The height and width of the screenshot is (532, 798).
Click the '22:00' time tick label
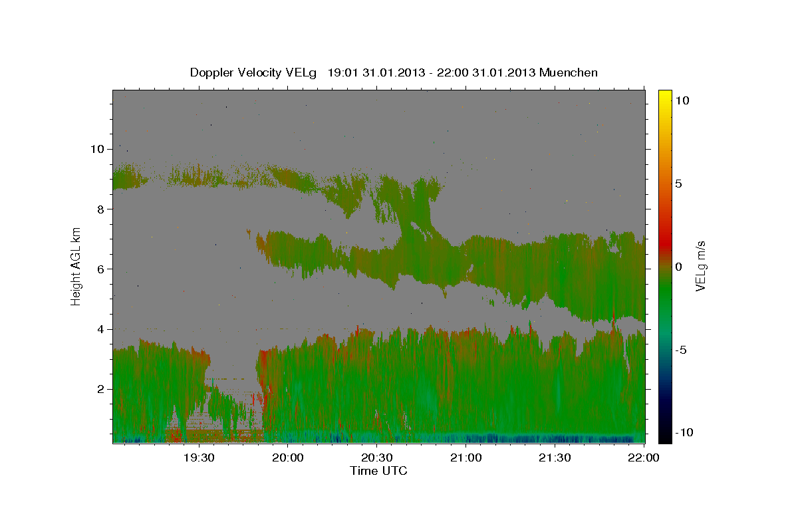644,458
